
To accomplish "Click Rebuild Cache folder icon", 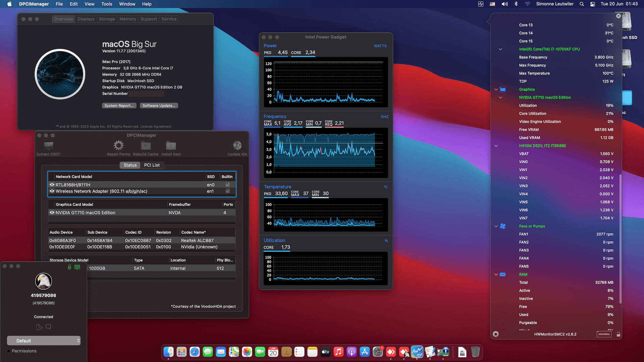I will point(146,145).
